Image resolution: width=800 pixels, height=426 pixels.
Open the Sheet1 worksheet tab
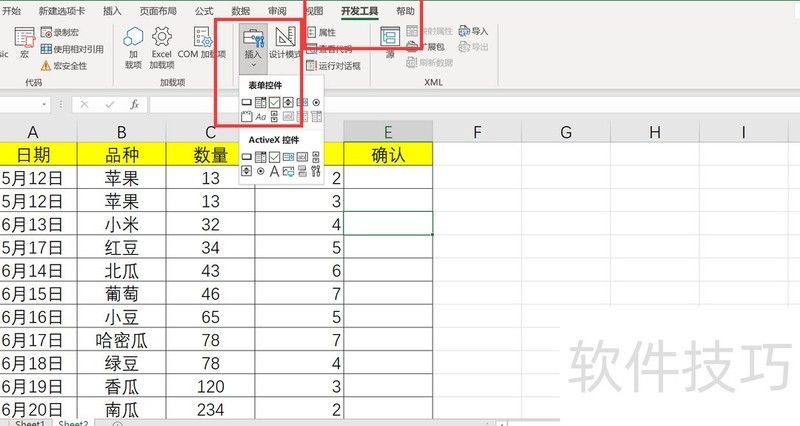(28, 422)
